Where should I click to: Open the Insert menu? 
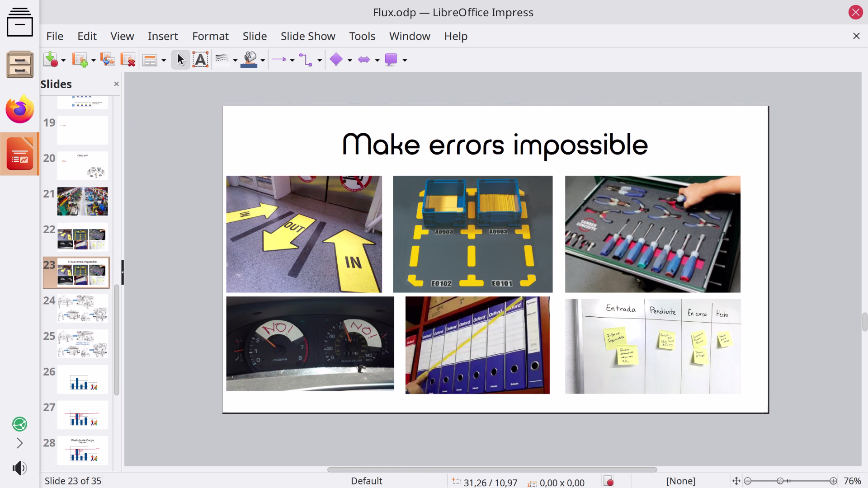(x=163, y=36)
